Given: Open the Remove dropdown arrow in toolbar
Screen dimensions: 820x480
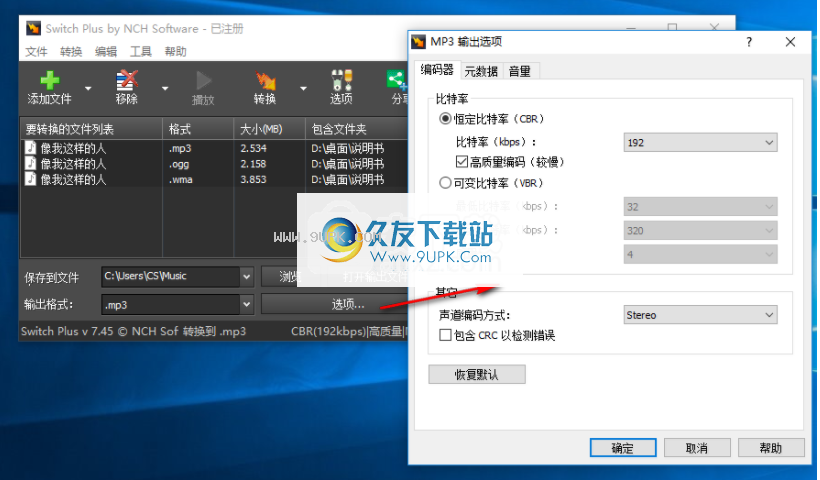Looking at the screenshot, I should (165, 88).
